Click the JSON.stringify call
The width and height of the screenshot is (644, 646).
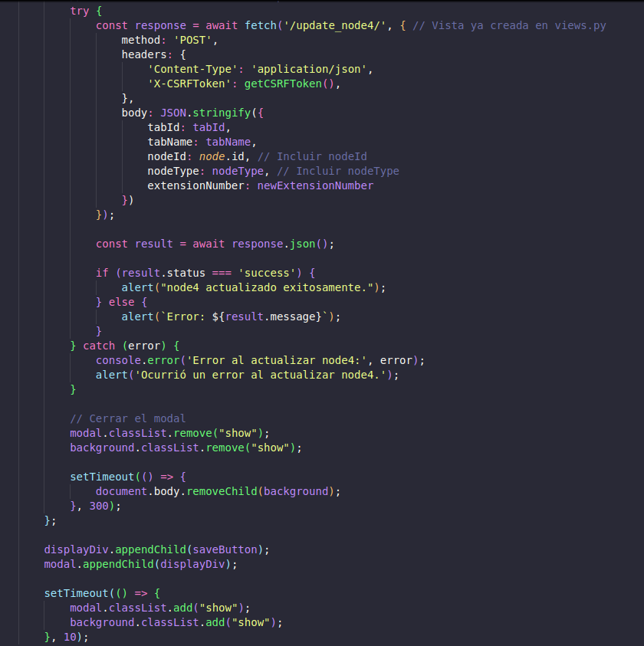click(212, 113)
